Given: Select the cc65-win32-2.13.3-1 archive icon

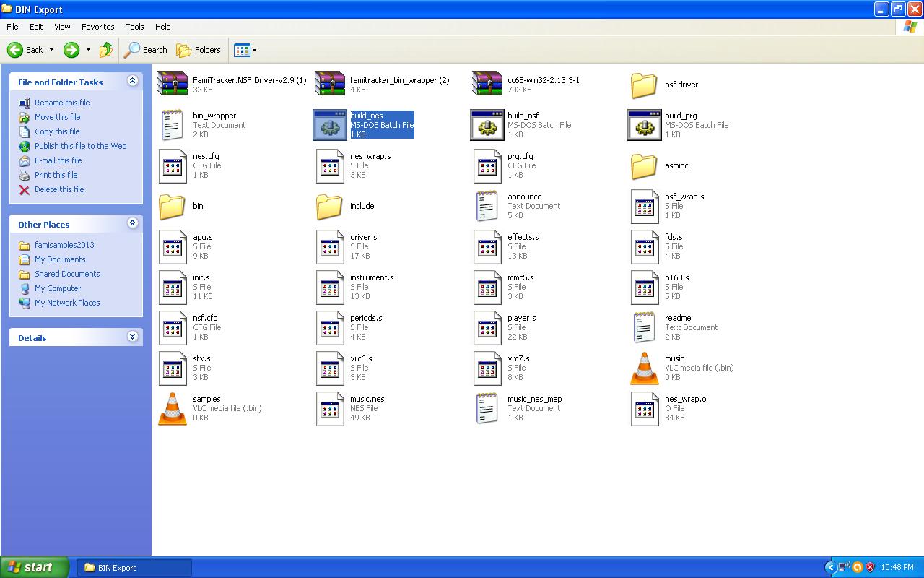Looking at the screenshot, I should click(487, 84).
